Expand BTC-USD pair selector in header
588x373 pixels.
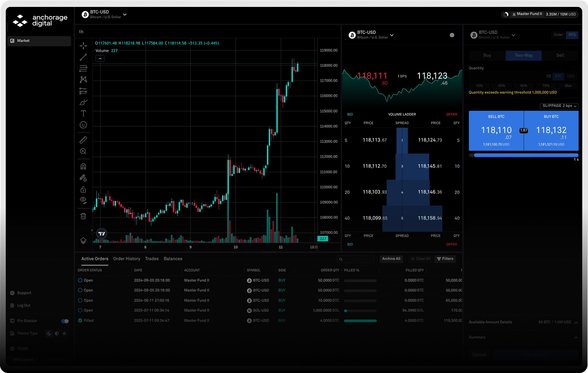(x=125, y=14)
